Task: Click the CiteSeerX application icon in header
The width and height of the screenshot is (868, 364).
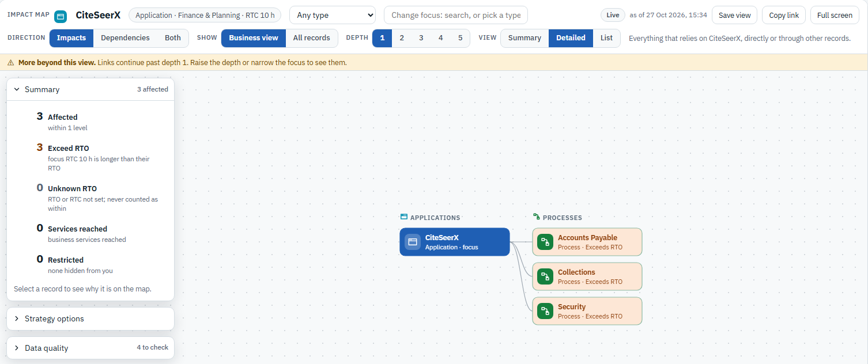Action: click(x=61, y=16)
